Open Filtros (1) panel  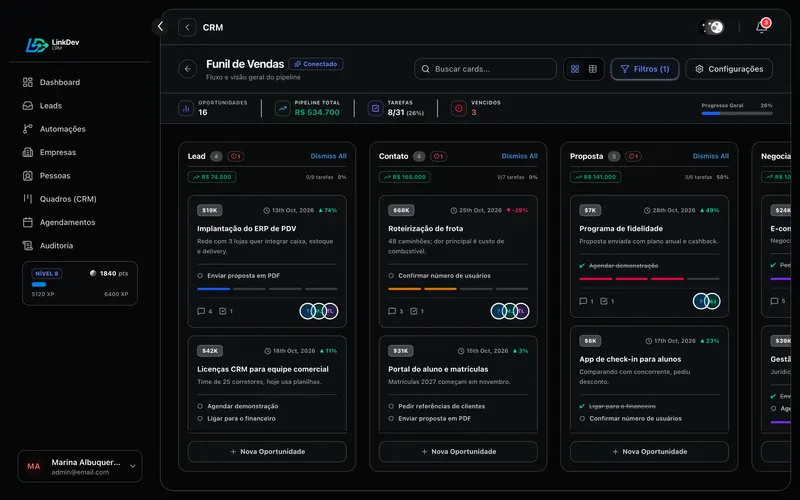pyautogui.click(x=645, y=69)
